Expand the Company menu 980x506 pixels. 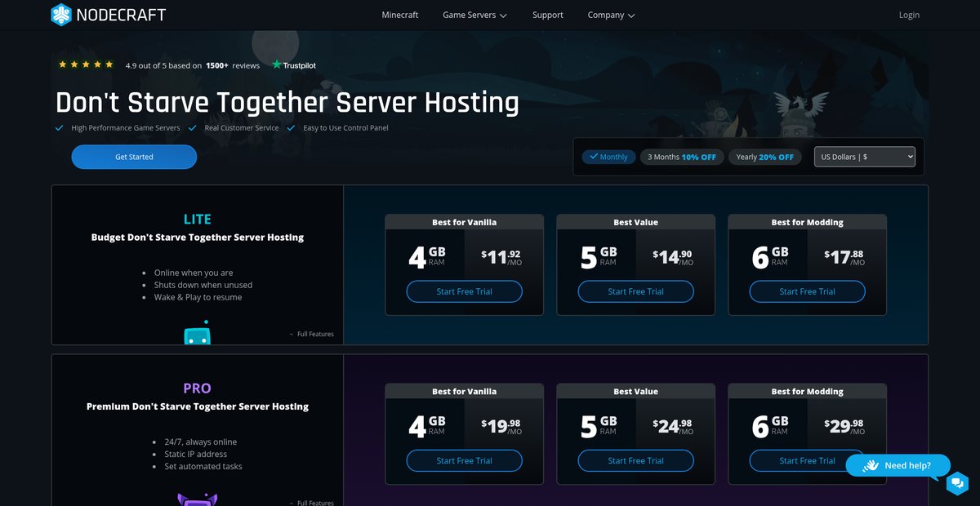click(611, 15)
